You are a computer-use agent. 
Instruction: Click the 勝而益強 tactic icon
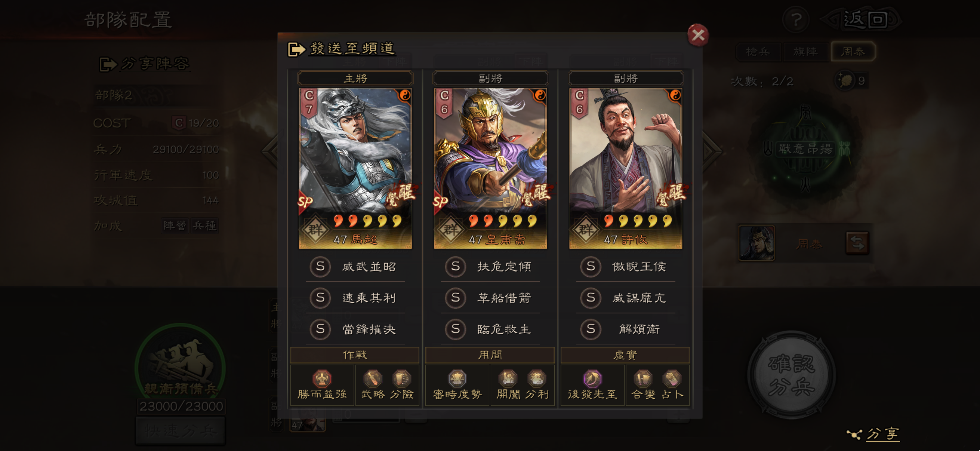322,379
